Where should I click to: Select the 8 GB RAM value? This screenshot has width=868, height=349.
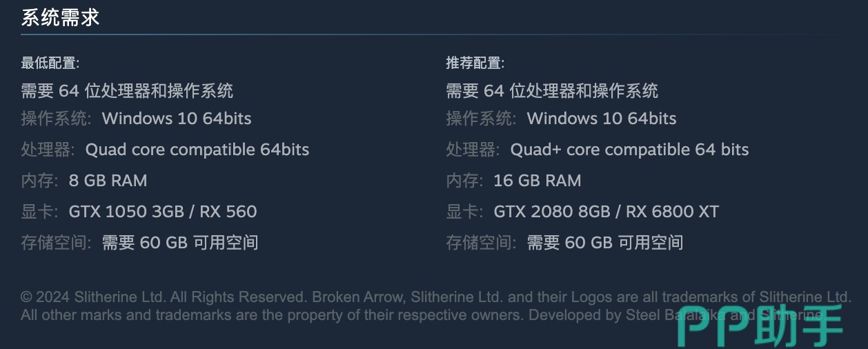pos(108,181)
